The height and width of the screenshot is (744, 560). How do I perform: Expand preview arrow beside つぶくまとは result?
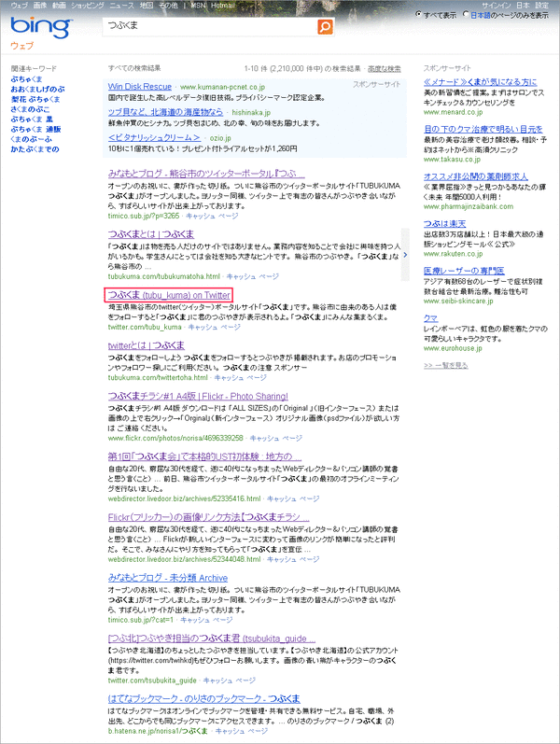click(405, 255)
